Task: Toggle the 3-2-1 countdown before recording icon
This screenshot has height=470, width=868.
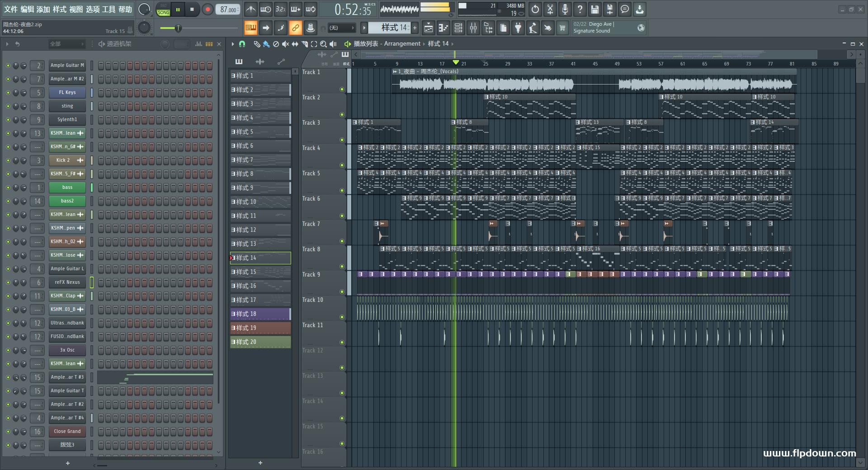Action: tap(281, 9)
